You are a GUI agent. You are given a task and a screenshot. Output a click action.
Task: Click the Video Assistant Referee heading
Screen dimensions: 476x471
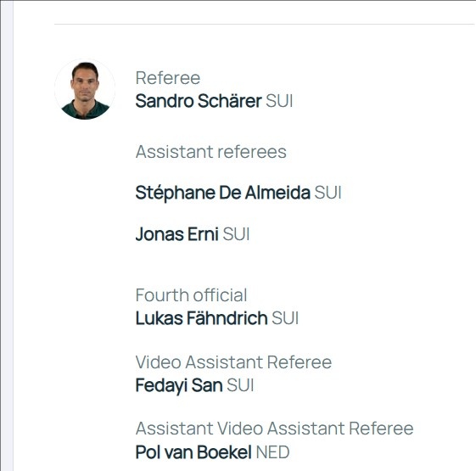[233, 362]
